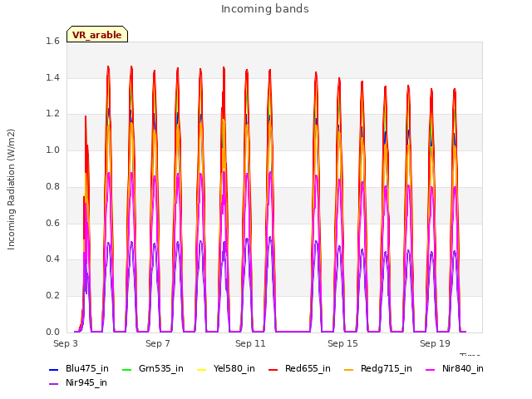Click the blue Blu475_in legend swatch
This screenshot has height=399, width=532.
(x=53, y=369)
